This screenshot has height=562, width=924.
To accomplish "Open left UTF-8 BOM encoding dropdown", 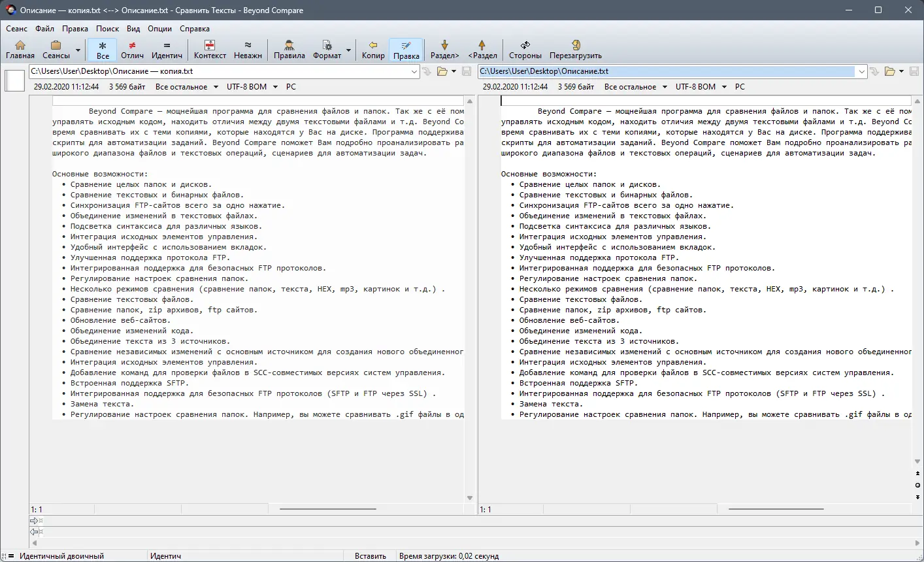I will 252,86.
